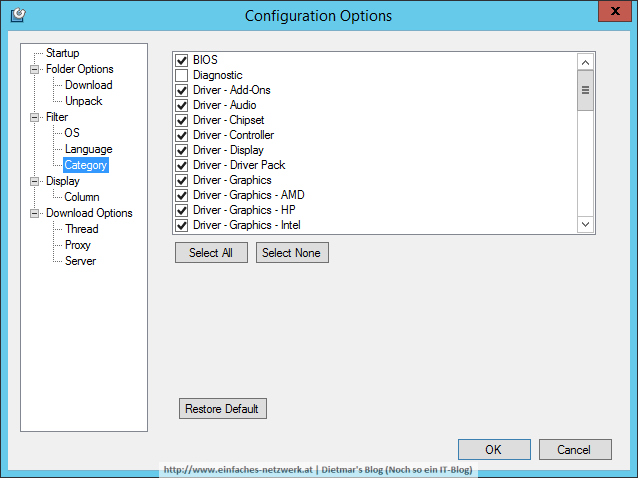
Task: Enable the Diagnostic checkbox
Action: point(181,75)
